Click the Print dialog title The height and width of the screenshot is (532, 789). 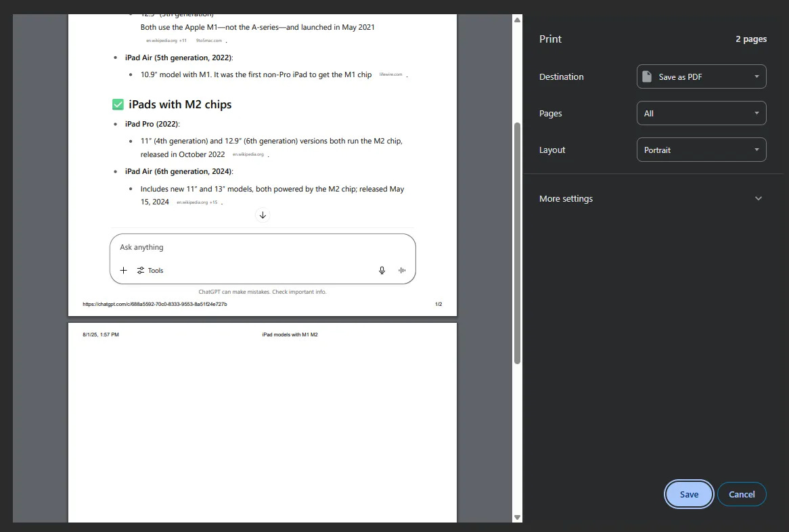[x=550, y=39]
